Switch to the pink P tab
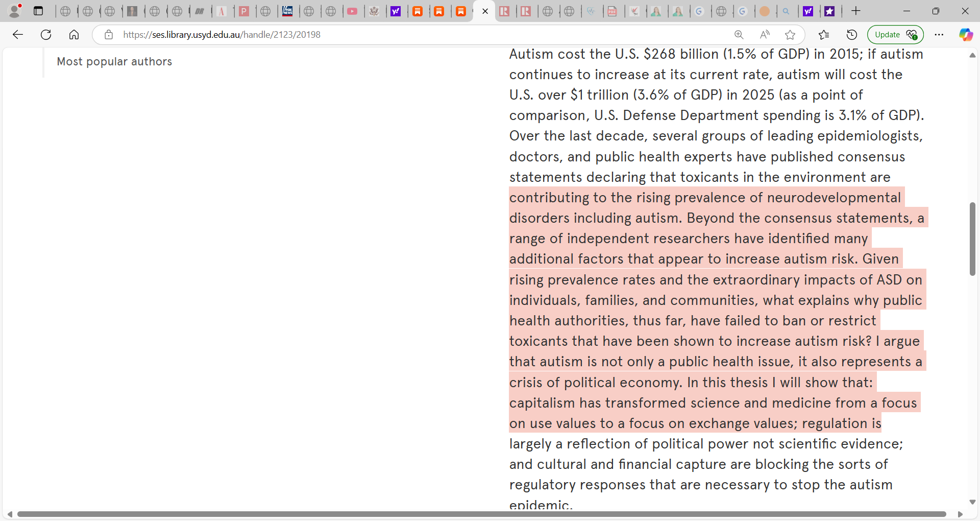980x521 pixels. point(244,11)
